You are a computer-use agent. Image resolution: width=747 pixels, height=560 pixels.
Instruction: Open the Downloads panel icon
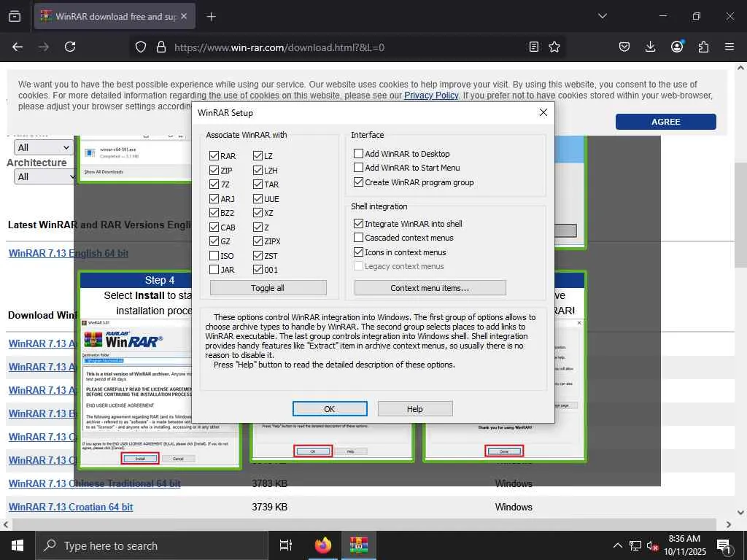point(650,47)
